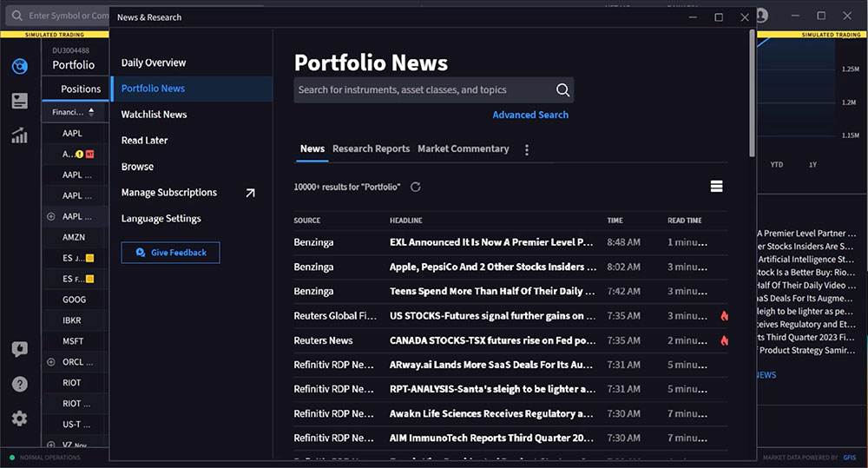Open the feedback chat icon in sidebar

[19, 349]
